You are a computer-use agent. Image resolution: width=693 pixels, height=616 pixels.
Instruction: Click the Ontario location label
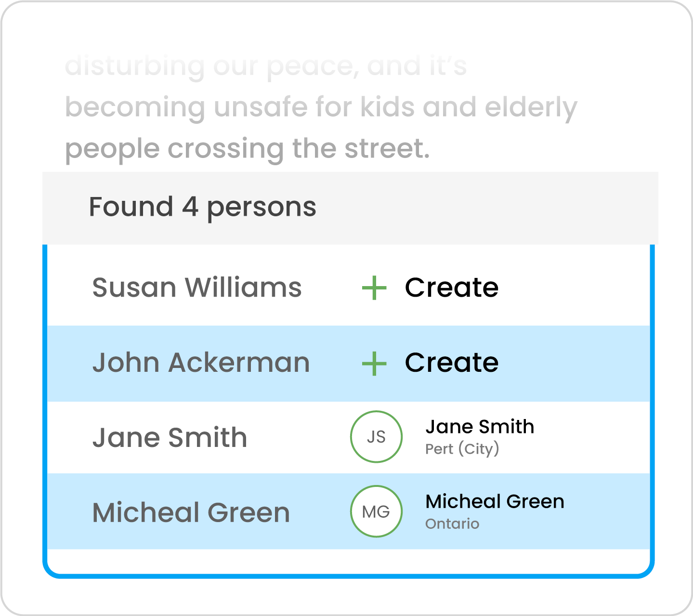(x=452, y=524)
